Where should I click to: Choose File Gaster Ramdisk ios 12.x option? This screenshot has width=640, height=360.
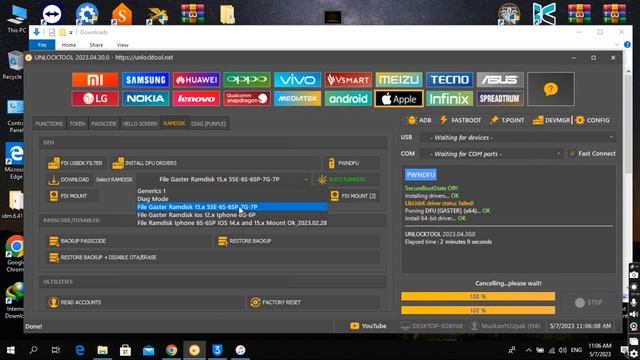(232, 215)
